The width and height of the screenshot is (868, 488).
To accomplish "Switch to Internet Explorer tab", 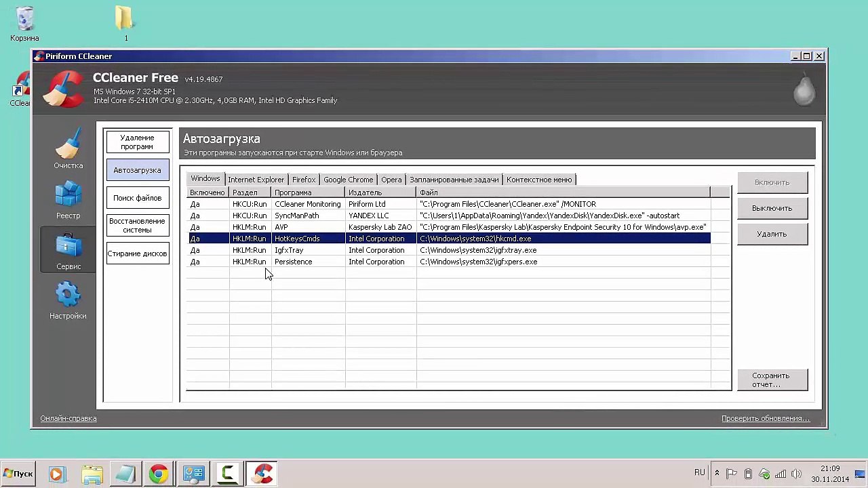I will point(256,180).
